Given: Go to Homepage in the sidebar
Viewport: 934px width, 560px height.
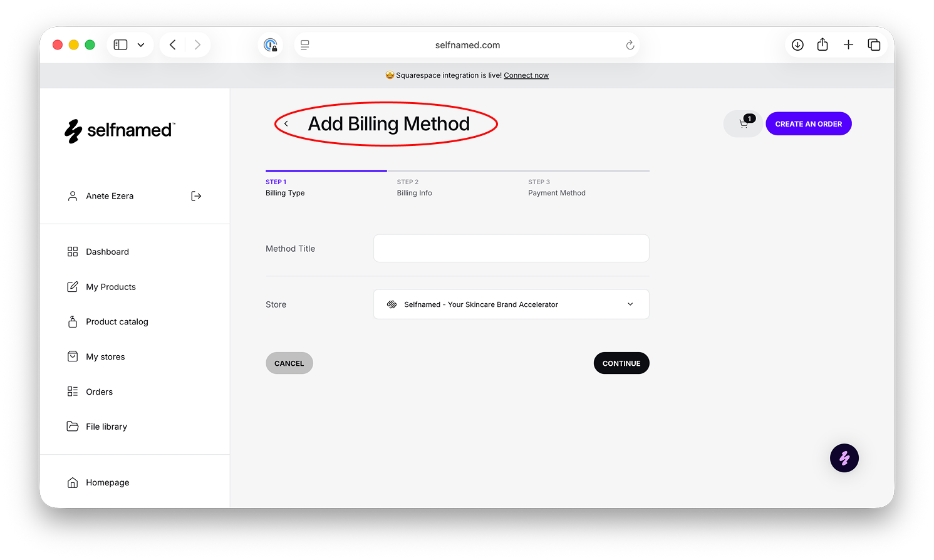Looking at the screenshot, I should [98, 482].
